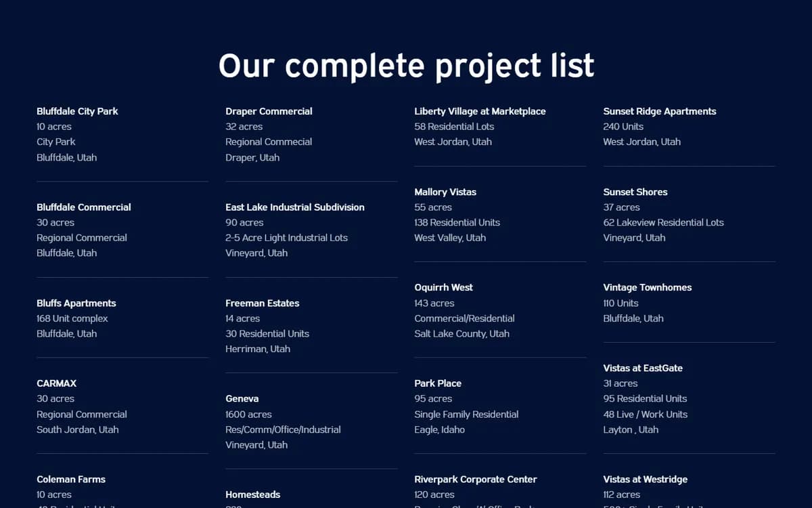Screen dimensions: 812x508
Task: Select the Riverpark Corporate Center title
Action: click(x=476, y=480)
